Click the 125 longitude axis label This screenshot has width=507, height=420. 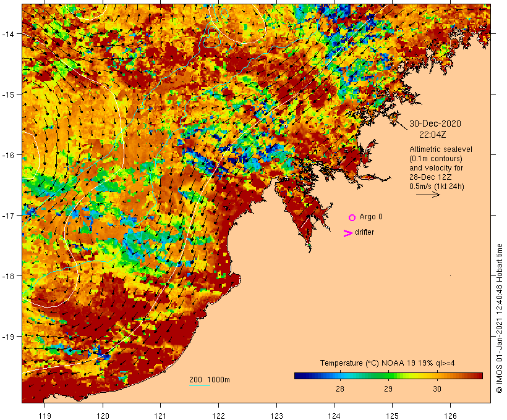click(392, 416)
